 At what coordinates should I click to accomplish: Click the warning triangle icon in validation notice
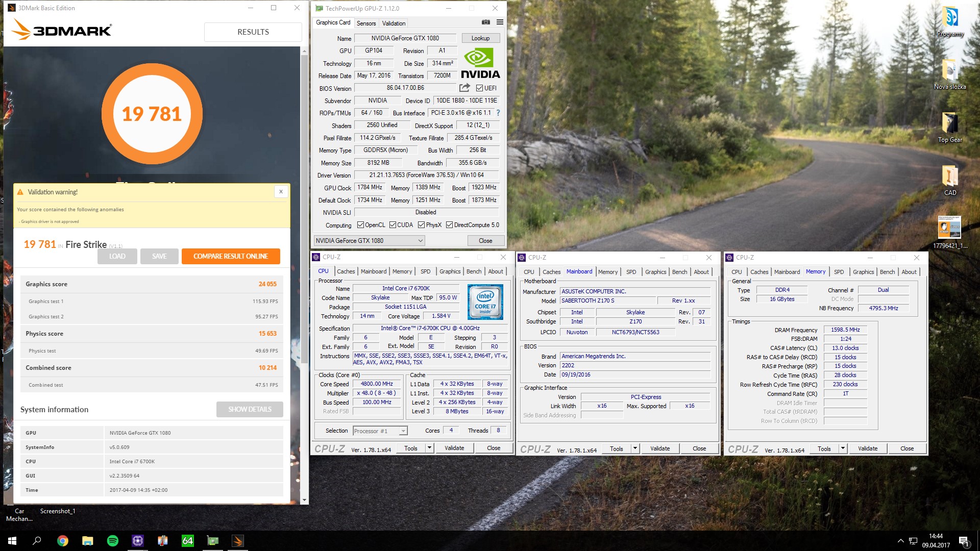pos(20,192)
